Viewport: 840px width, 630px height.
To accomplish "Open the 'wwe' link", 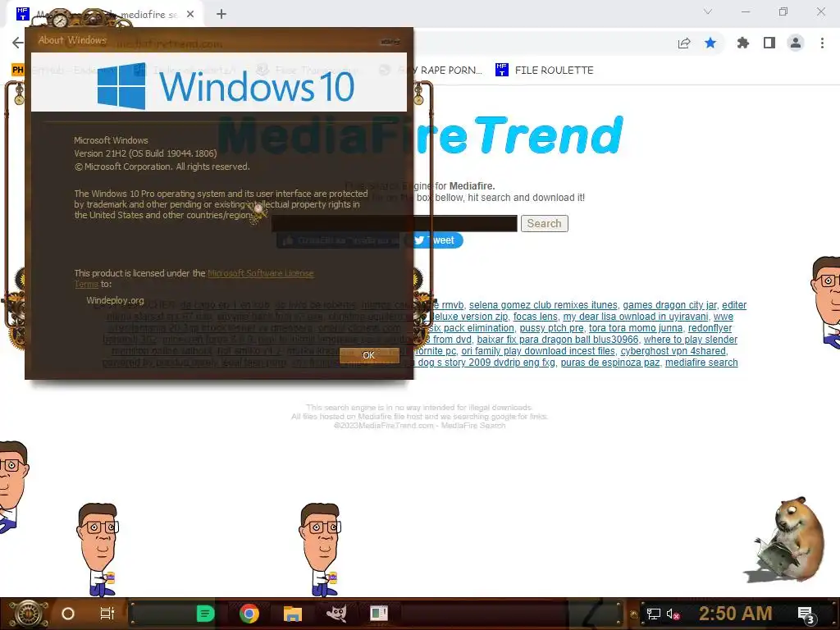I will tap(724, 317).
